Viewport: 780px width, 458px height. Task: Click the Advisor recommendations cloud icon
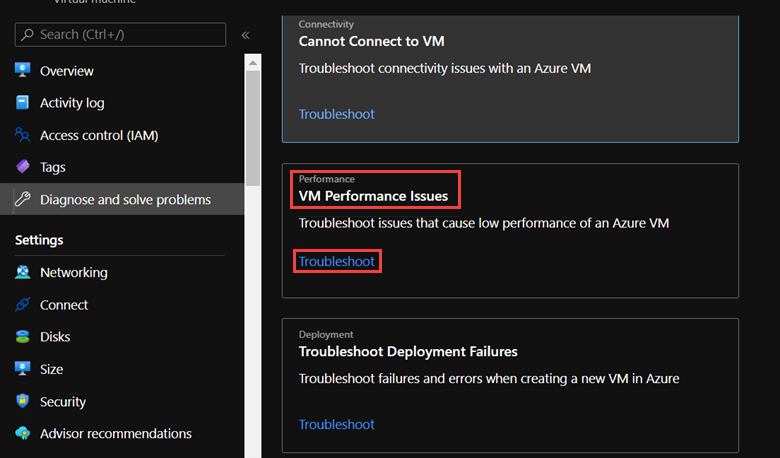point(23,434)
